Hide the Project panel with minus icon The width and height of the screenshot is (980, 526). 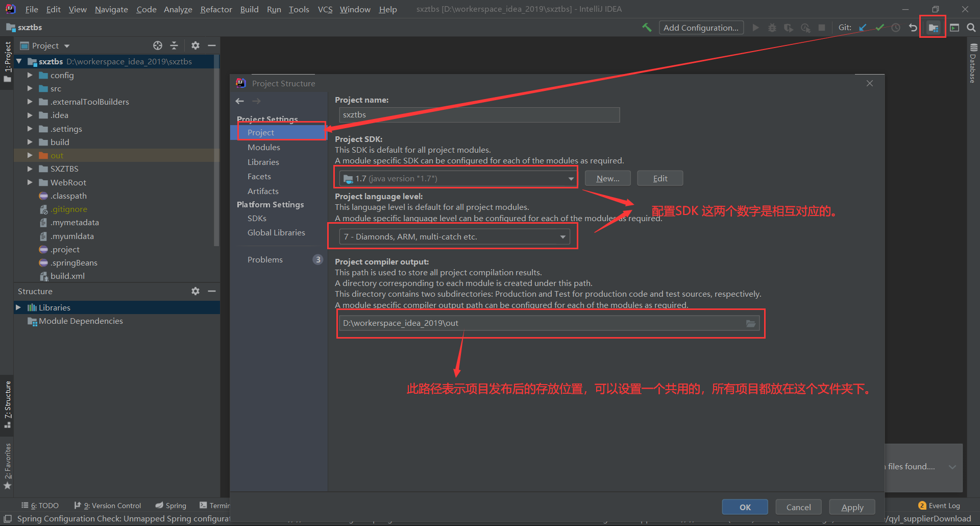pos(212,45)
